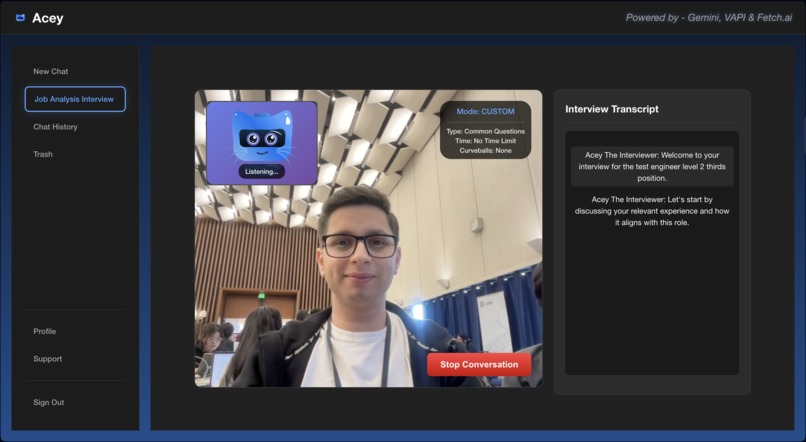Click the Acey app title
The width and height of the screenshot is (806, 442).
point(47,18)
